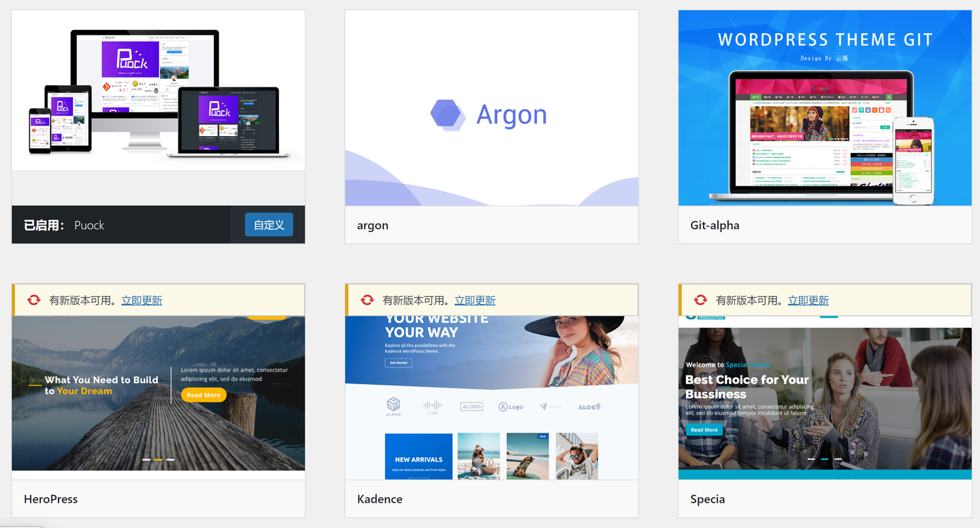Click the Specia theme name label
Viewport: 980px width, 528px height.
click(707, 499)
